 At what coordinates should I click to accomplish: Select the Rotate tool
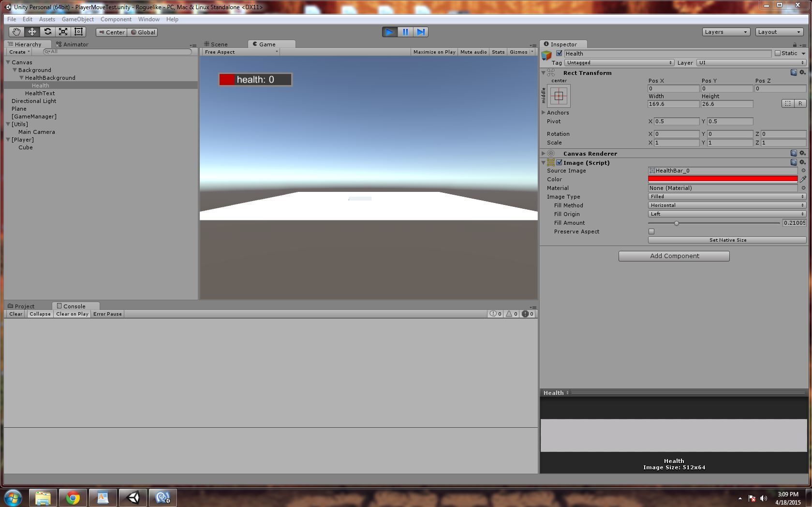click(47, 32)
